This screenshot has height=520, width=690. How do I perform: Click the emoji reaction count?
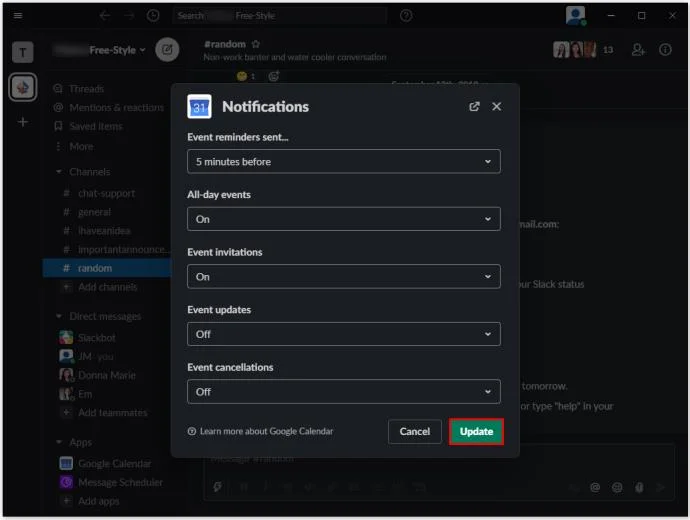246,76
